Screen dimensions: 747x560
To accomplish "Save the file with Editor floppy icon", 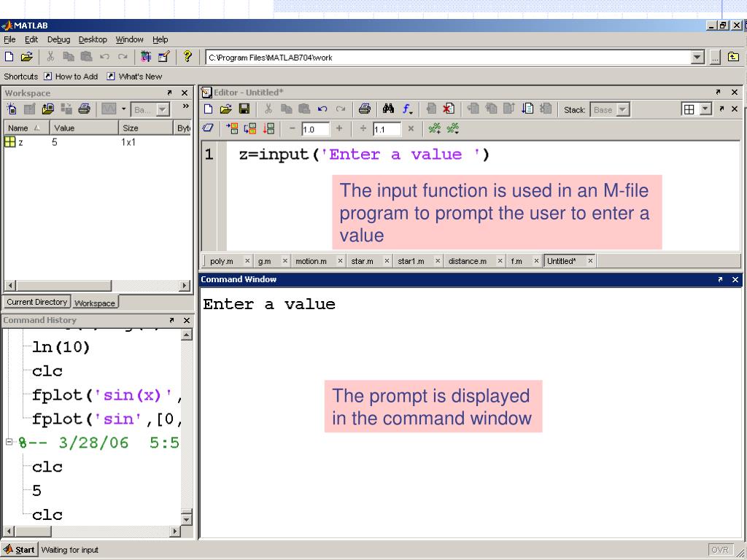I will tap(244, 109).
